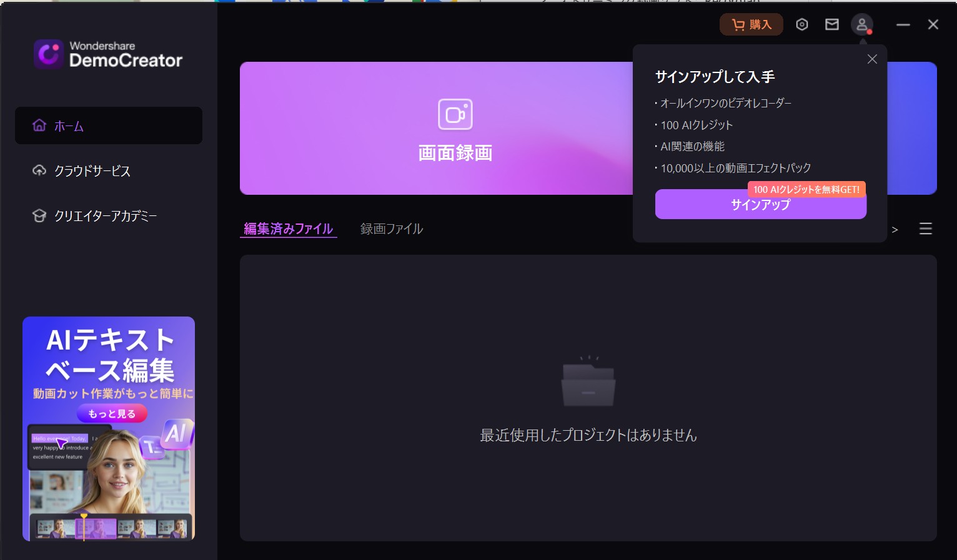This screenshot has width=957, height=560.
Task: Click the AI関連の機能 bullet text
Action: point(693,146)
